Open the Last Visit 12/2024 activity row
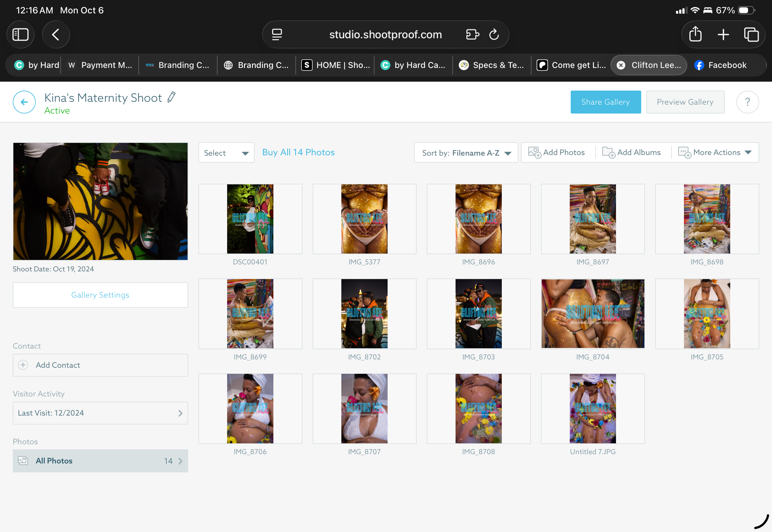 point(100,413)
